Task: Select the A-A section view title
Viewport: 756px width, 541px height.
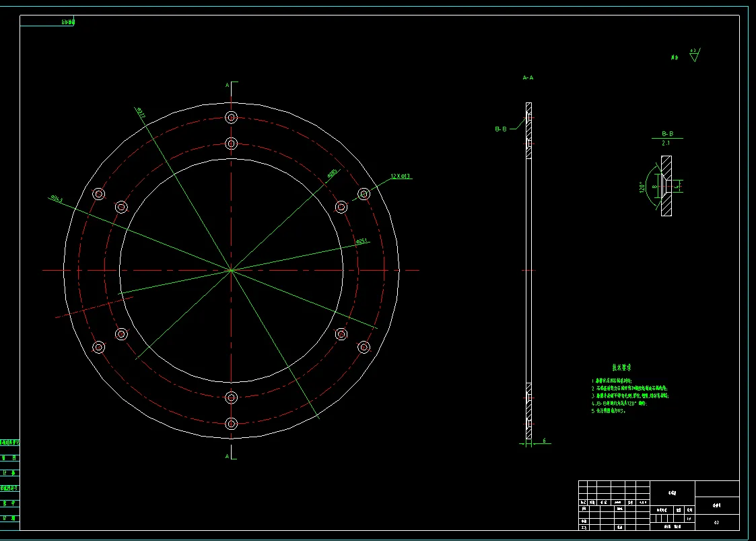Action: (528, 77)
